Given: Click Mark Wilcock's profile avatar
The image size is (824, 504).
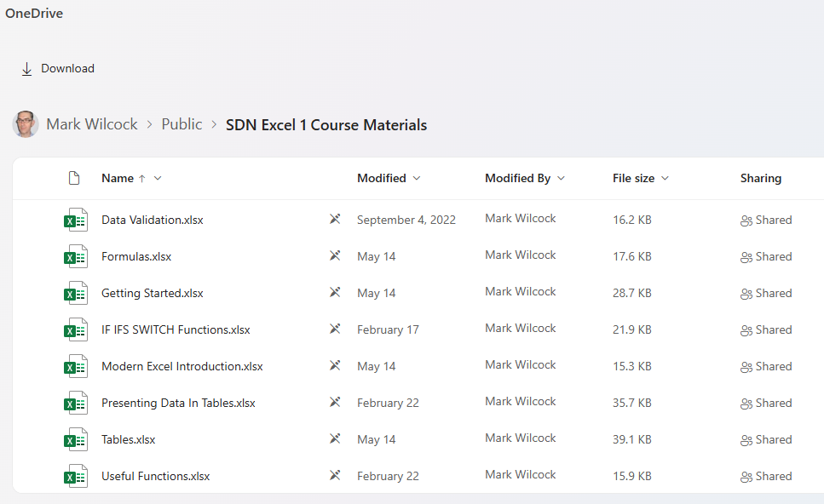Looking at the screenshot, I should pyautogui.click(x=26, y=124).
